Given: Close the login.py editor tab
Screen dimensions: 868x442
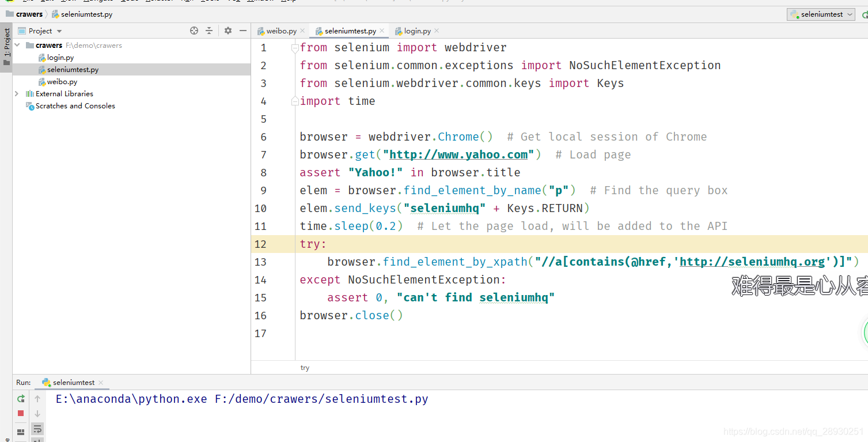Looking at the screenshot, I should [x=437, y=31].
